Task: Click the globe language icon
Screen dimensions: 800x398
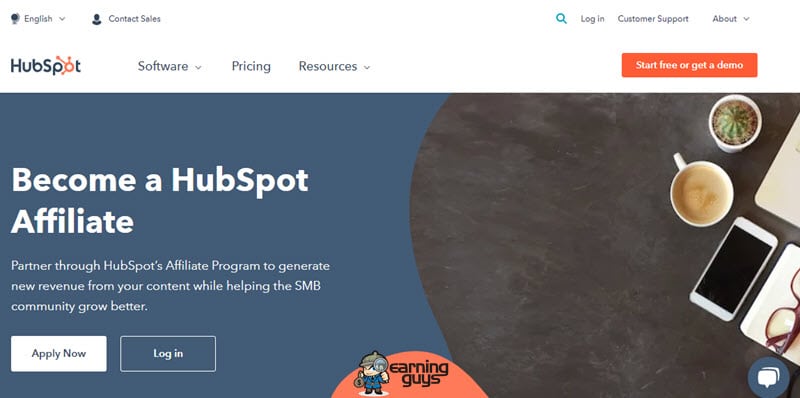Action: pos(15,19)
